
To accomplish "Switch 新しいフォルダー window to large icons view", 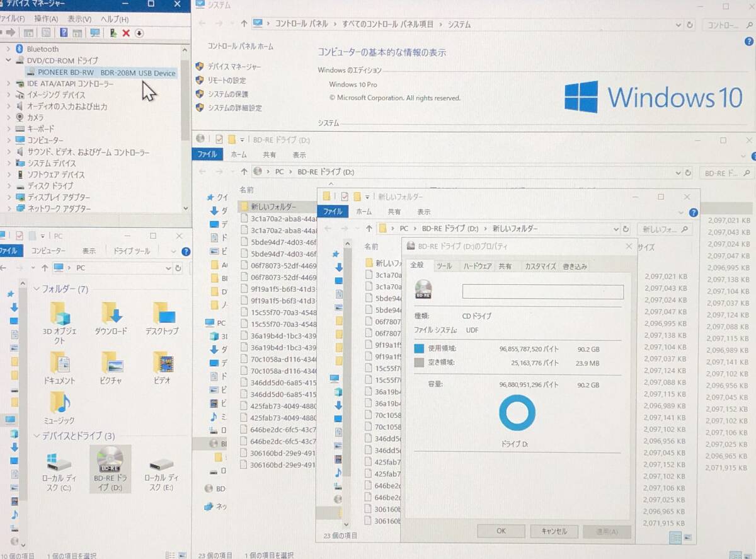I will coord(687,538).
